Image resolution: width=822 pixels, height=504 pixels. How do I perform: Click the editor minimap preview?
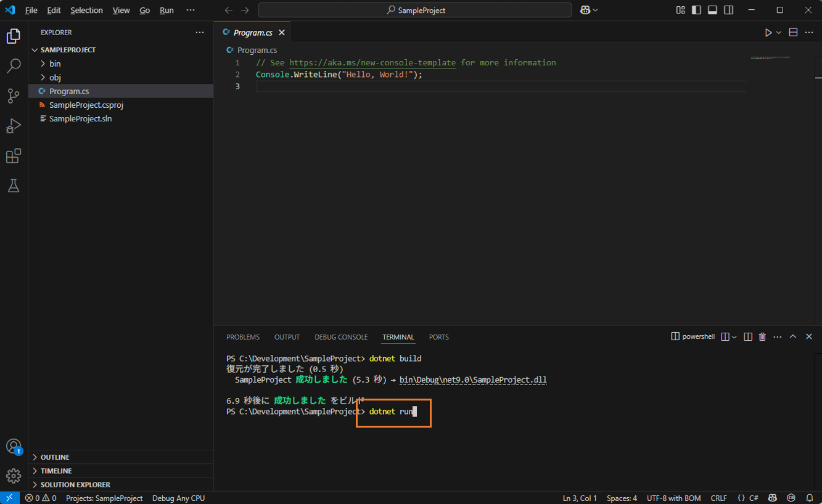(x=770, y=58)
